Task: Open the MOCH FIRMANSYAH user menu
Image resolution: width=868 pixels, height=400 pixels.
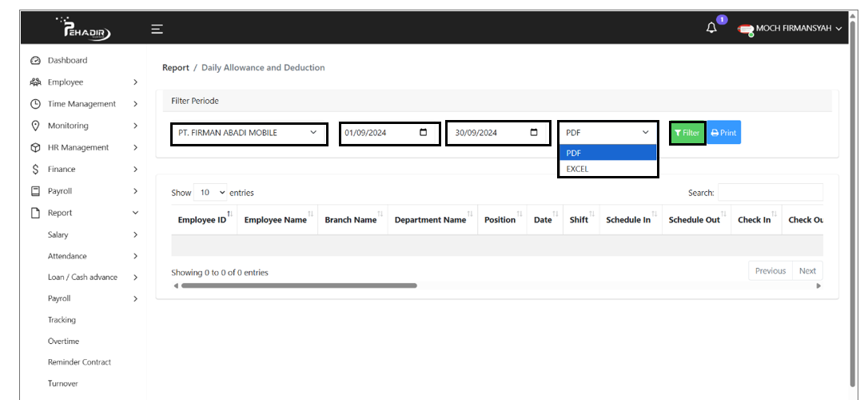Action: click(x=790, y=29)
